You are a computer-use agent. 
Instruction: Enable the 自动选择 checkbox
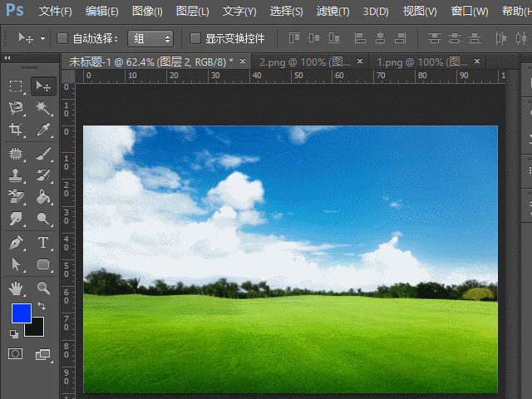coord(62,38)
